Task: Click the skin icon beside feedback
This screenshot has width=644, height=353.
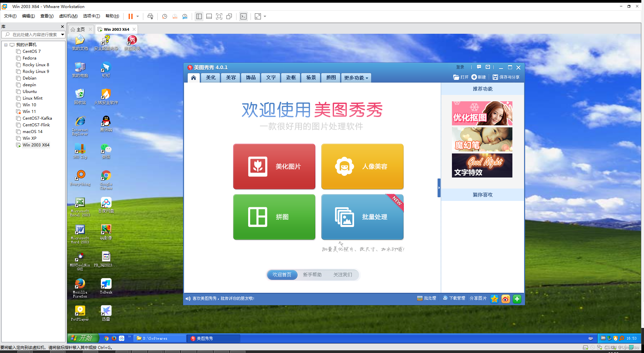Action: (488, 67)
